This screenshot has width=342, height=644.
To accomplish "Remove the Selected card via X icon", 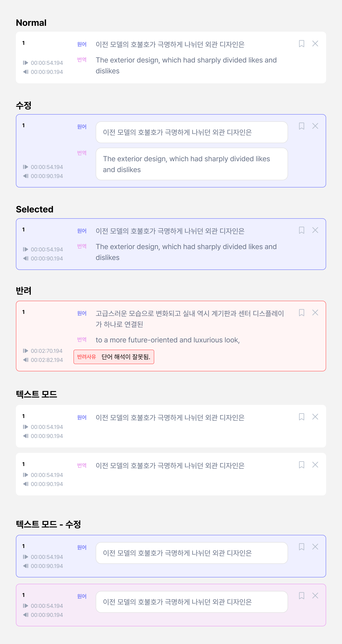I will click(x=315, y=230).
